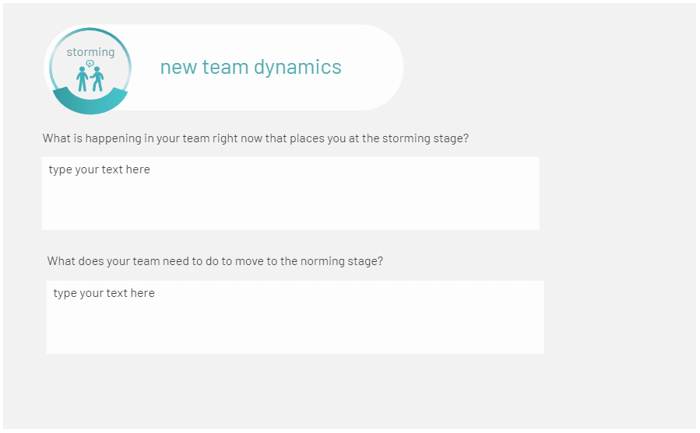Viewport: 700px width, 433px height.
Task: Focus the text box under the storming stage question
Action: tap(291, 193)
